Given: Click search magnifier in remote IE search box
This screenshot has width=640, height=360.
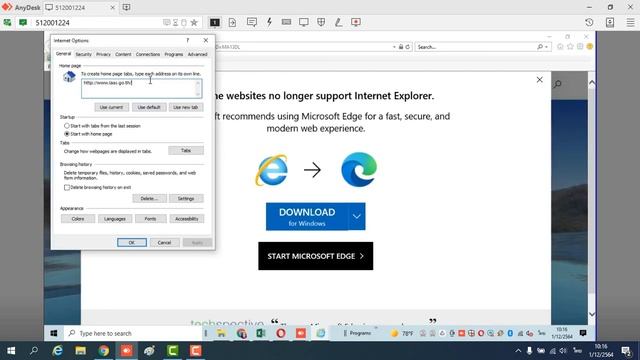Looking at the screenshot, I should (540, 47).
